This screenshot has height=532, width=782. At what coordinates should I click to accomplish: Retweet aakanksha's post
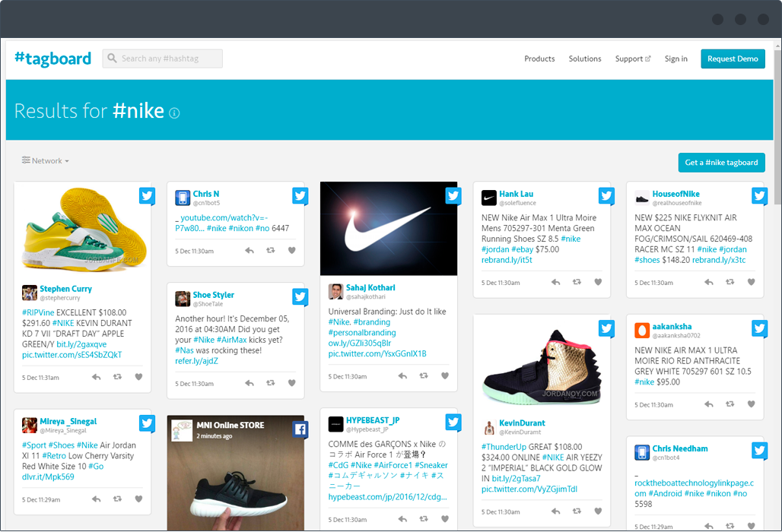tap(730, 404)
